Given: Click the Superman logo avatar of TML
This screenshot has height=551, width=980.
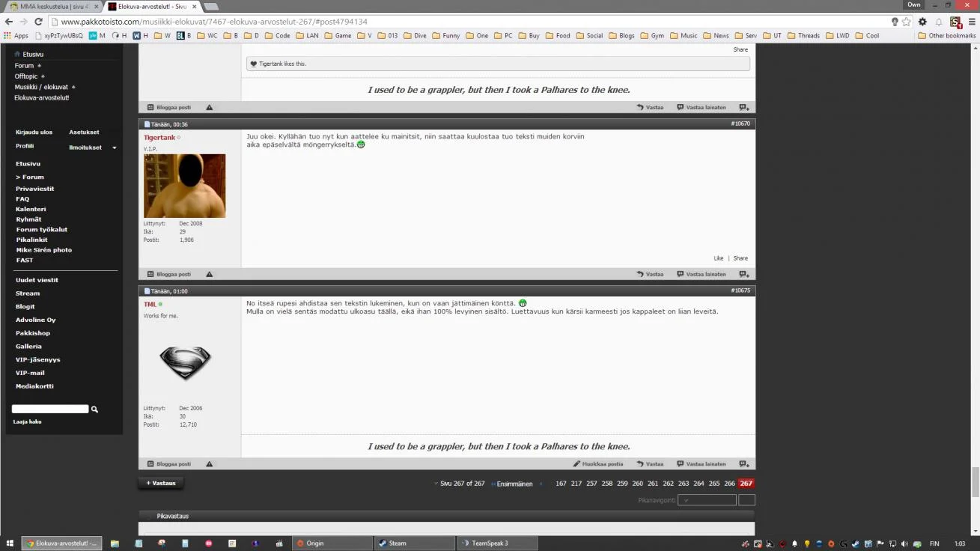Looking at the screenshot, I should [185, 363].
